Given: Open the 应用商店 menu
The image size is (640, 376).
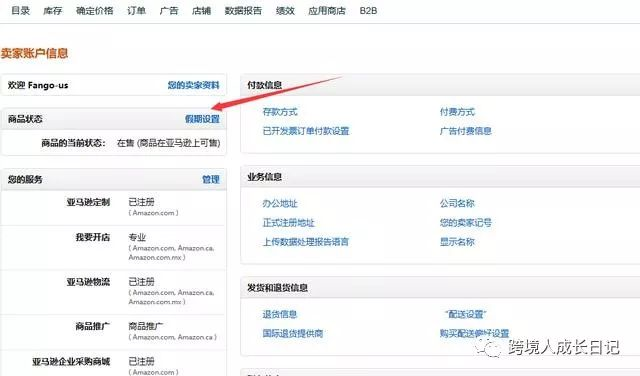Looking at the screenshot, I should (x=327, y=11).
